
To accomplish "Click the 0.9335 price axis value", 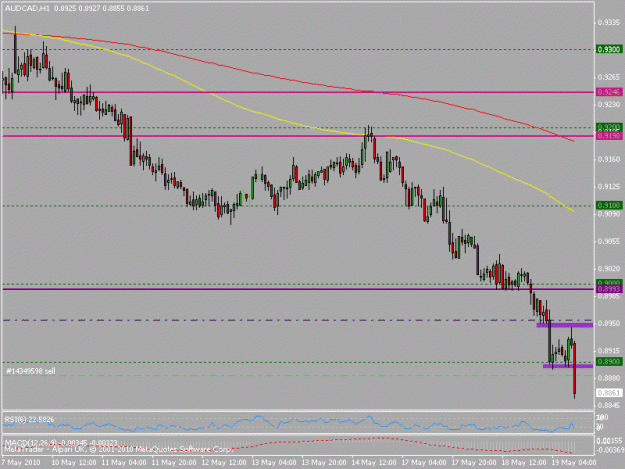I will point(609,22).
